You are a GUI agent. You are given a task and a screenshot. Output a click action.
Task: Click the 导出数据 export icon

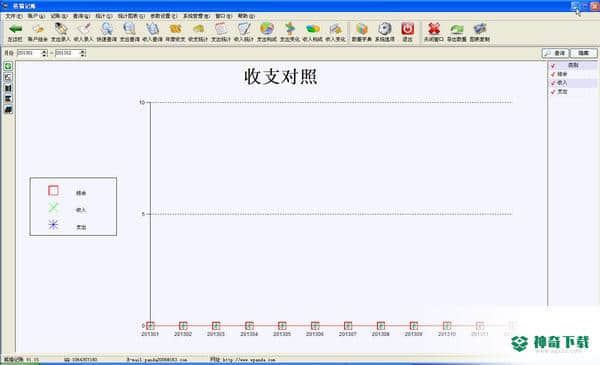457,32
